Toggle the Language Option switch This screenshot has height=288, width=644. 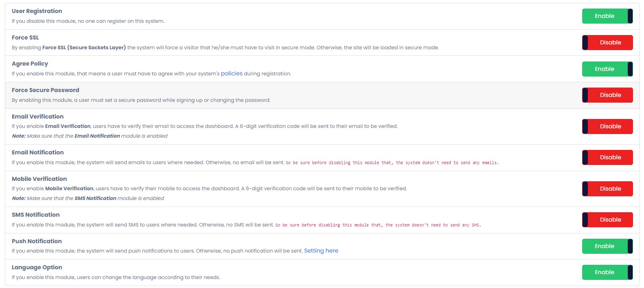coord(607,272)
